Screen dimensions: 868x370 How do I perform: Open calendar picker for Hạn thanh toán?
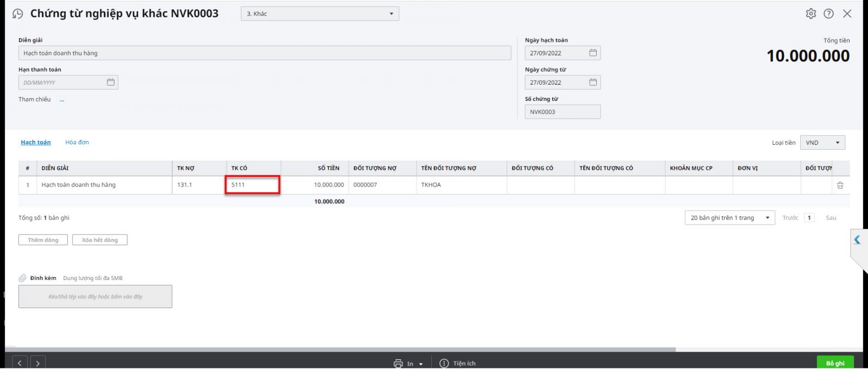point(111,82)
